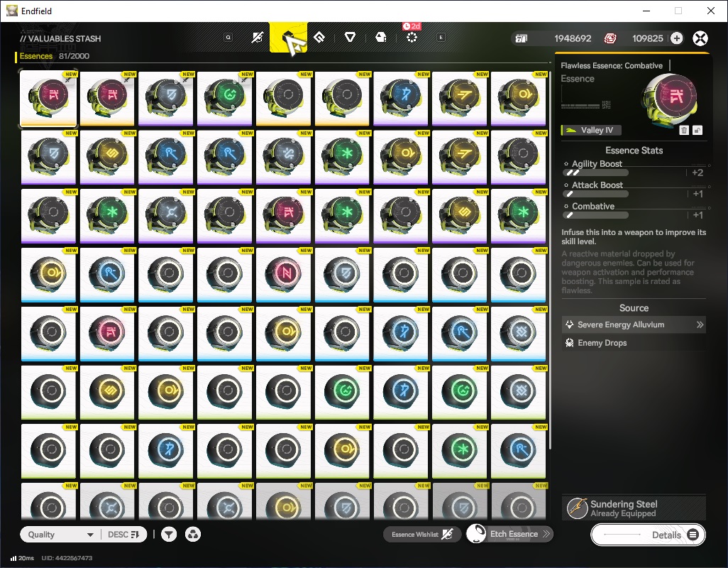Open the Quality sort dropdown
Viewport: 728px width, 568px height.
(60, 535)
